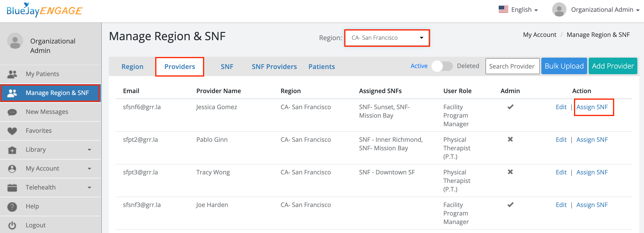
Task: Click the Search Provider input field
Action: point(512,66)
